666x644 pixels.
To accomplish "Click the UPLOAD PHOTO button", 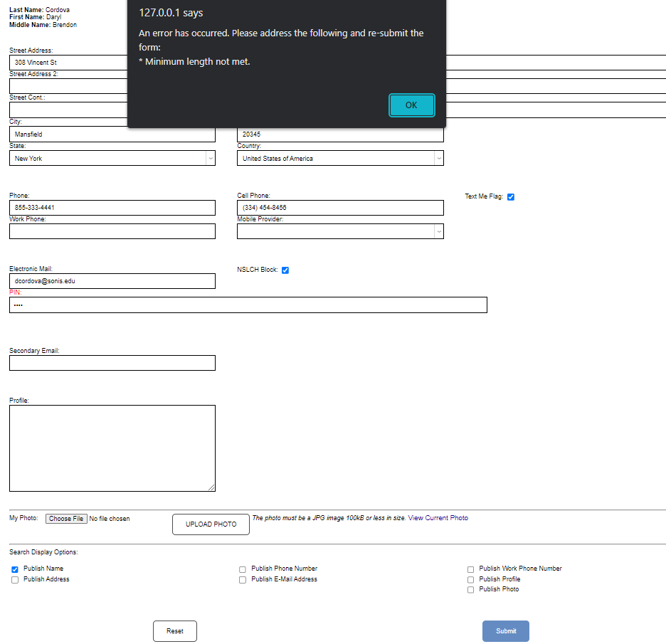I will coord(211,524).
